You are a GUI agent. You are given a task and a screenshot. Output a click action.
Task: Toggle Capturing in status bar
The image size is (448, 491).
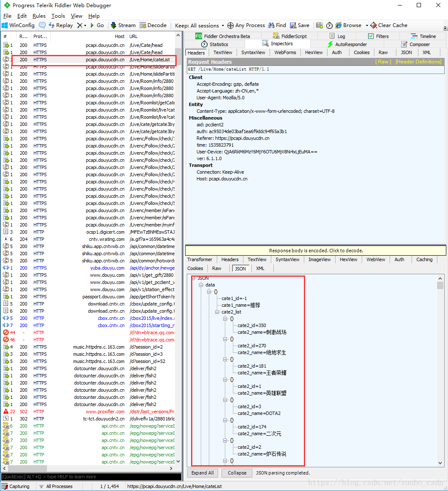coord(16,486)
